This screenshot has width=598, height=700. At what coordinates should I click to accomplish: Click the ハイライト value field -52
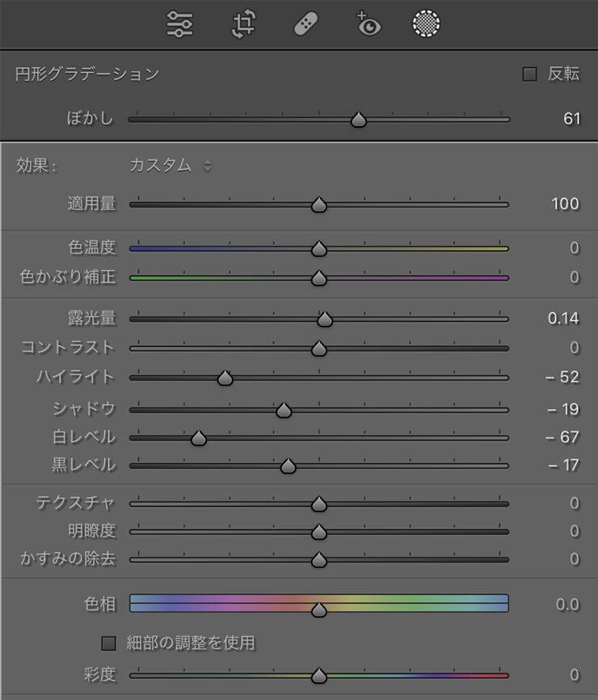tap(562, 377)
